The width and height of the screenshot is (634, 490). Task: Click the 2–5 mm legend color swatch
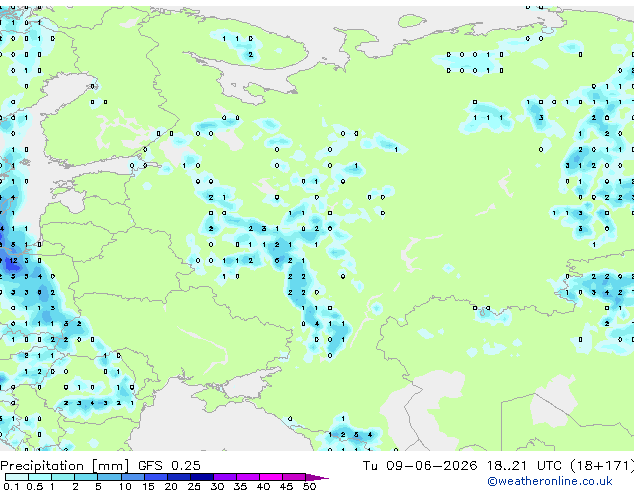tap(86, 477)
